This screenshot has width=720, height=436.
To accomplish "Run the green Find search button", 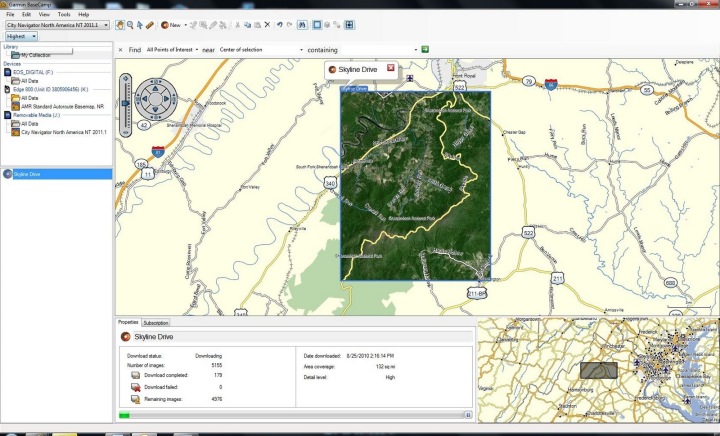I will point(426,49).
